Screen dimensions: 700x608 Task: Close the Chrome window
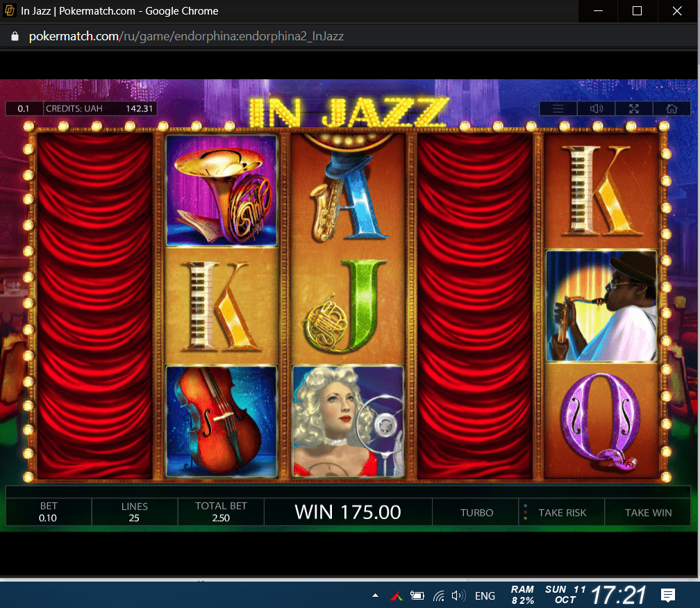click(677, 11)
